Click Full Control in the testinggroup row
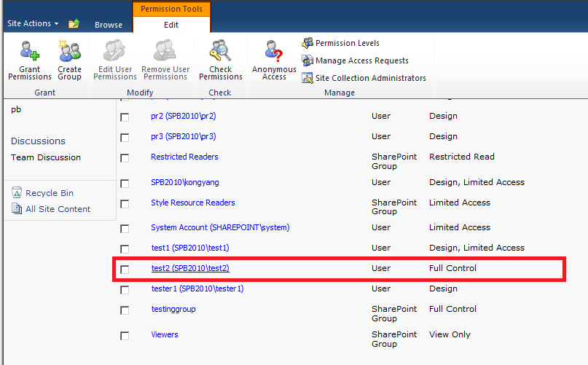This screenshot has height=365, width=588. (x=452, y=309)
